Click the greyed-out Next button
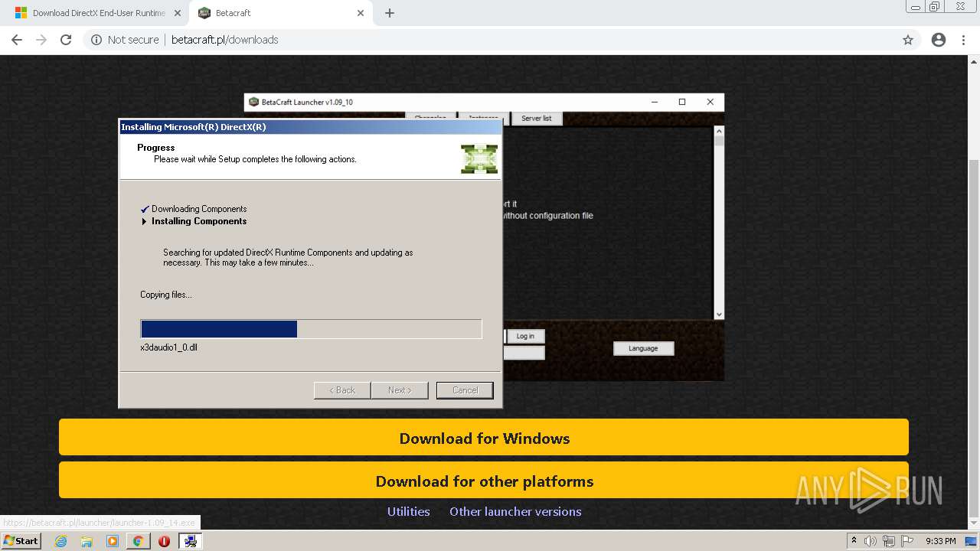This screenshot has height=551, width=980. click(x=400, y=390)
